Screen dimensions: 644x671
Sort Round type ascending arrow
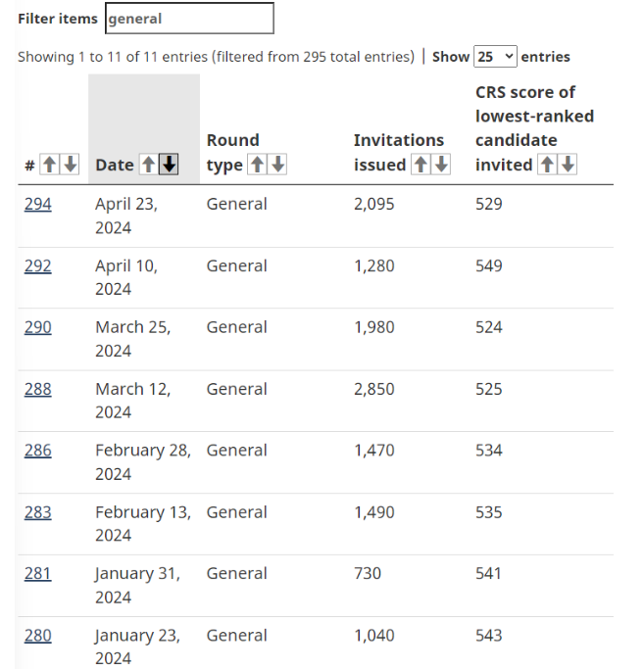coord(257,166)
